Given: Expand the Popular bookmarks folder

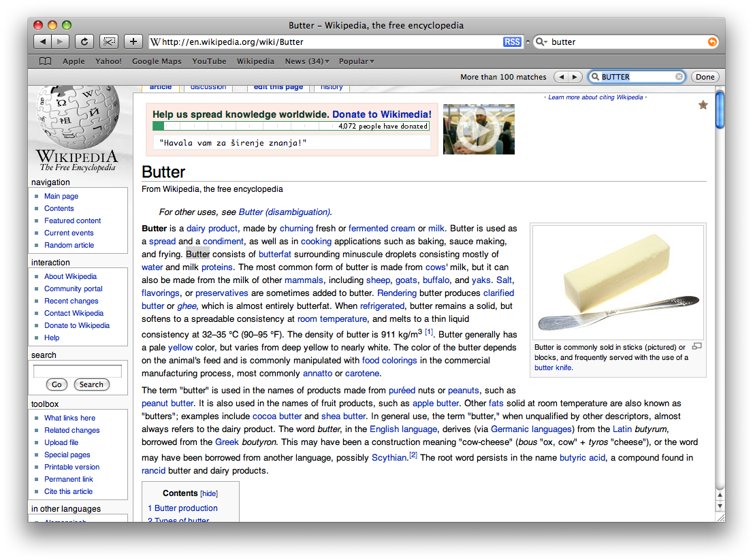Looking at the screenshot, I should (356, 61).
